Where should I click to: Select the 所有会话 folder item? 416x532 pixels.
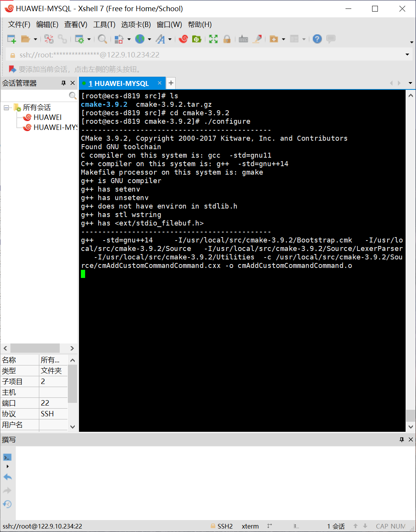pyautogui.click(x=37, y=108)
